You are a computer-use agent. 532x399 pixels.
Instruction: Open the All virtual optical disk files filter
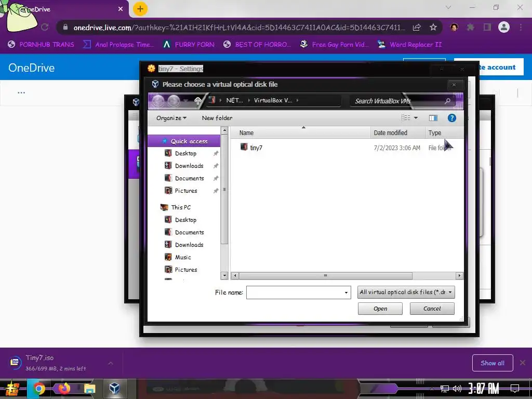[x=406, y=292]
